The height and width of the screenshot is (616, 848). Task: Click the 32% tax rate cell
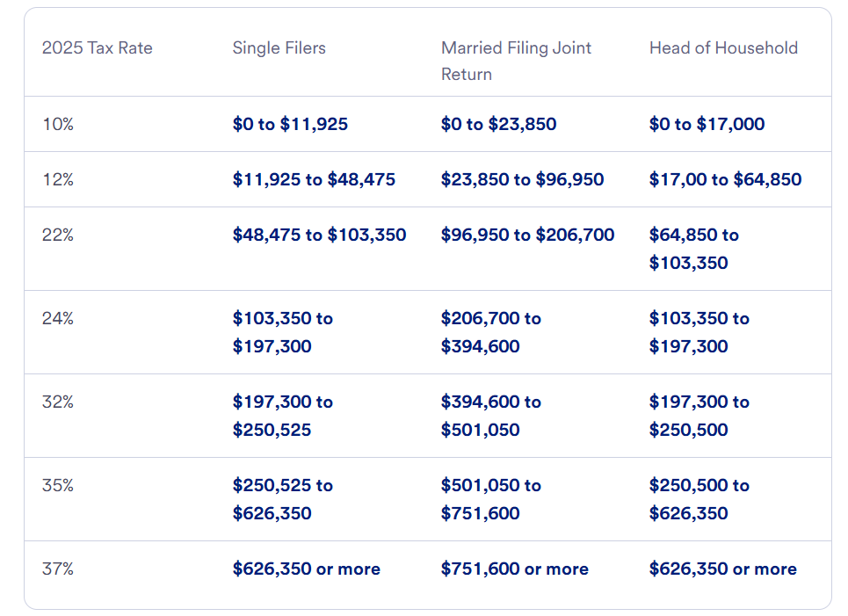(x=58, y=402)
